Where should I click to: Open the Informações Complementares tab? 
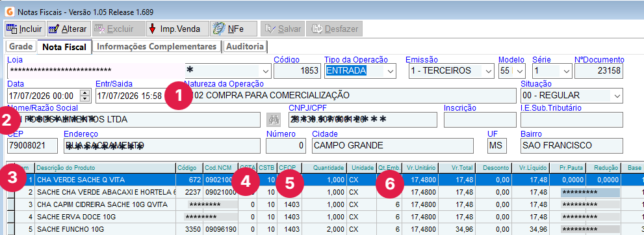[x=157, y=46]
